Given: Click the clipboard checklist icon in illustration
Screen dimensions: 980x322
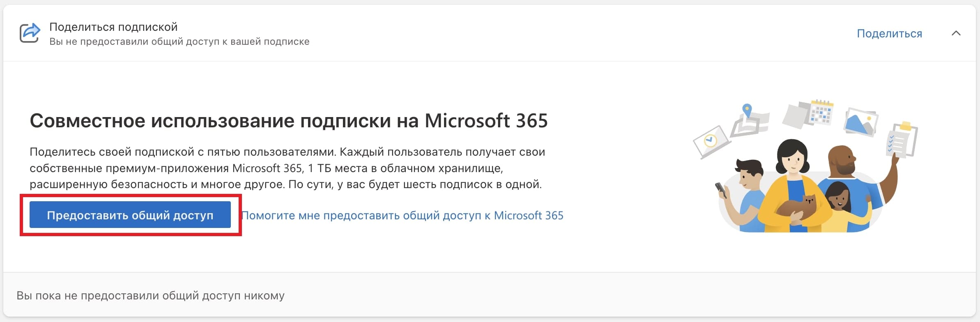Looking at the screenshot, I should tap(903, 140).
